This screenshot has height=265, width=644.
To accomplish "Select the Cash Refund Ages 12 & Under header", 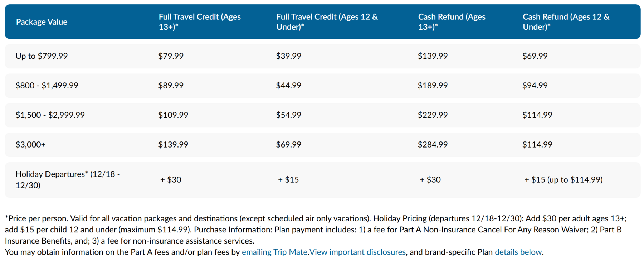I will tap(566, 22).
